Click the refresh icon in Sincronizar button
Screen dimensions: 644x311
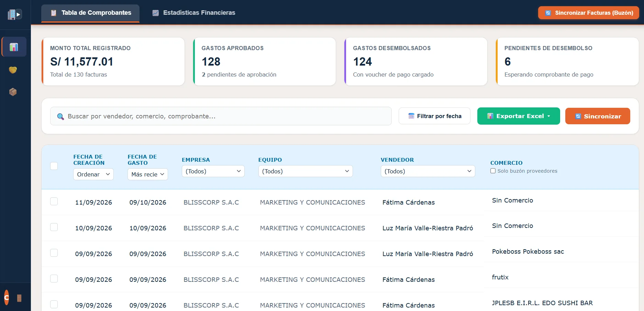578,116
